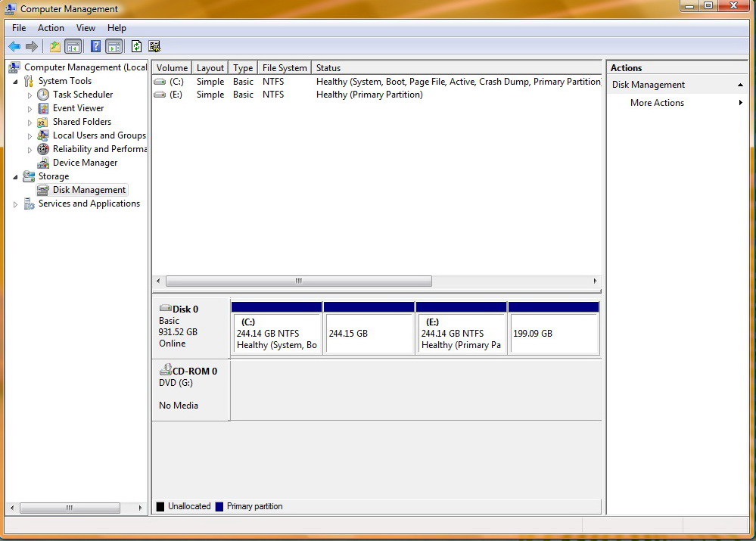Collapse the Disk Management actions section
The image size is (756, 541).
tap(740, 85)
